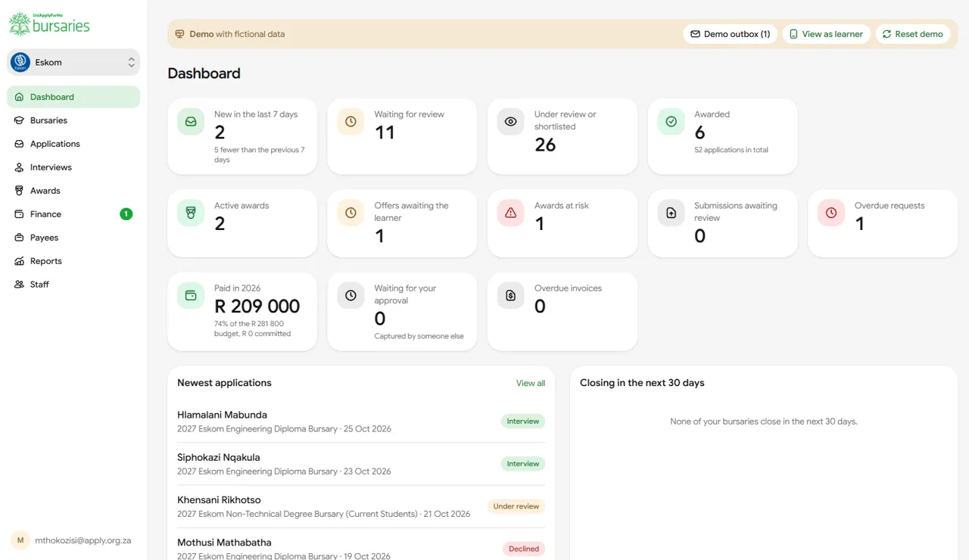Go to Payees in the sidebar

(73, 238)
